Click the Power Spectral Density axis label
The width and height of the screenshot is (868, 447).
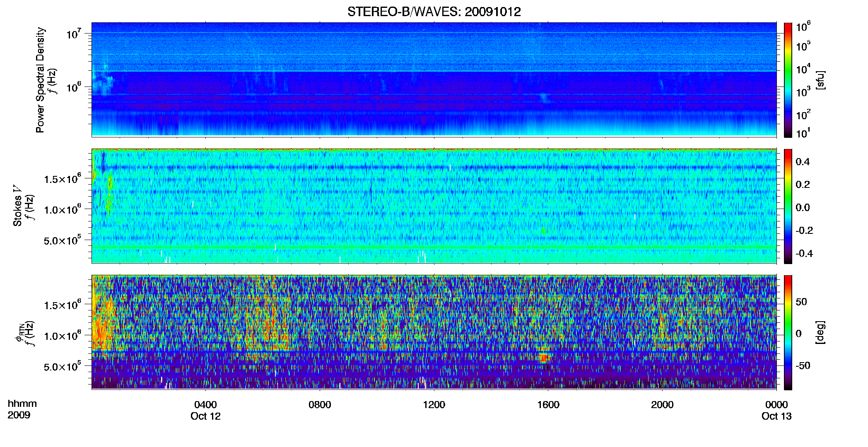coord(40,80)
